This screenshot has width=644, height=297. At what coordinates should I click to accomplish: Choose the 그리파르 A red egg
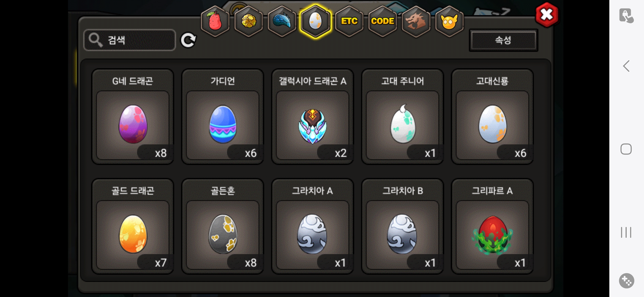pyautogui.click(x=493, y=227)
